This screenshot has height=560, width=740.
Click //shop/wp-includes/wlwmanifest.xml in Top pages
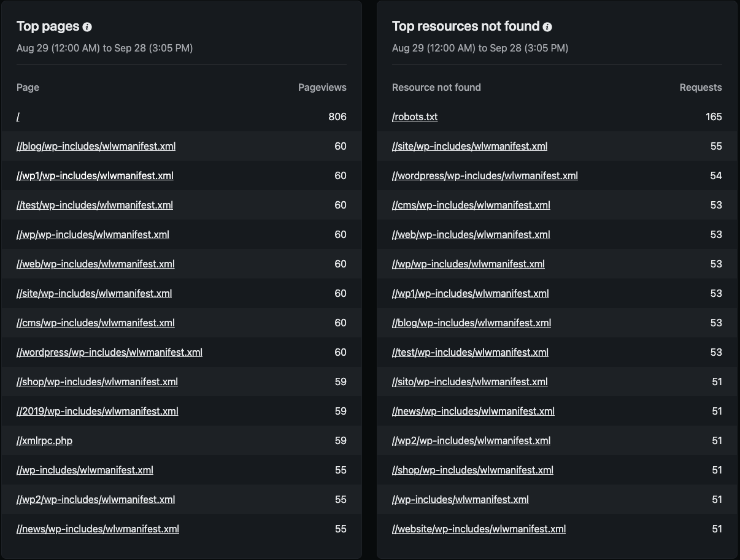tap(97, 382)
